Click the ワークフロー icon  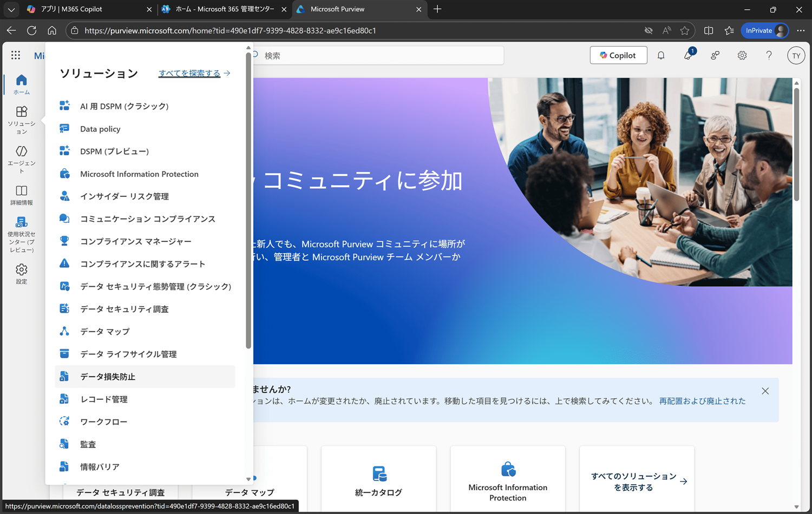[64, 421]
